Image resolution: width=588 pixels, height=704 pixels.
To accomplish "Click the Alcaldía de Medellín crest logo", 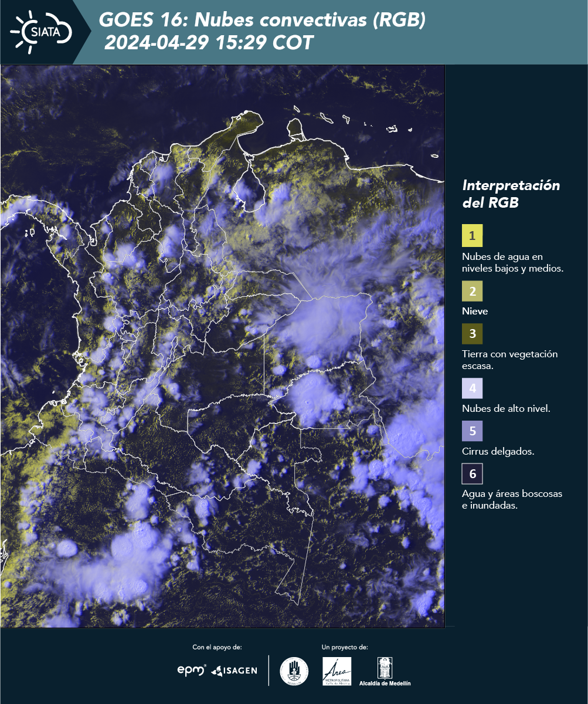I will point(385,668).
